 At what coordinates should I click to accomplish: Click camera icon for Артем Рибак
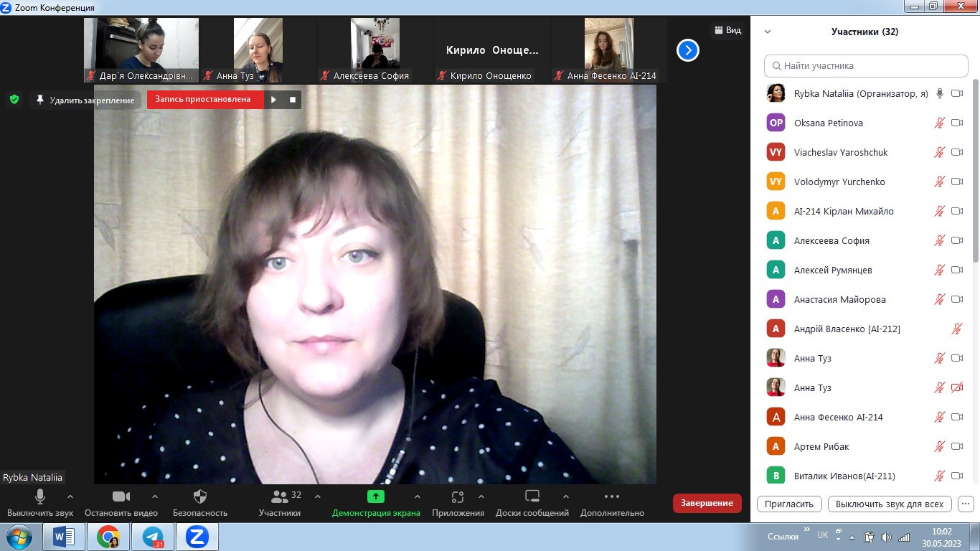(x=957, y=446)
